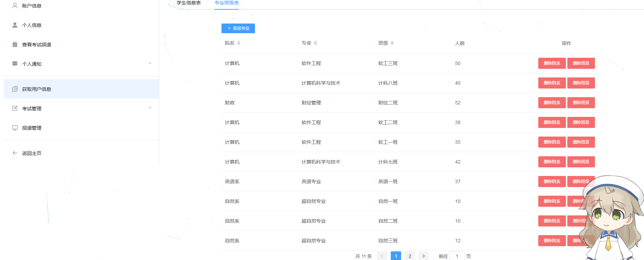Delete department in the 财经二班 row

(x=552, y=103)
